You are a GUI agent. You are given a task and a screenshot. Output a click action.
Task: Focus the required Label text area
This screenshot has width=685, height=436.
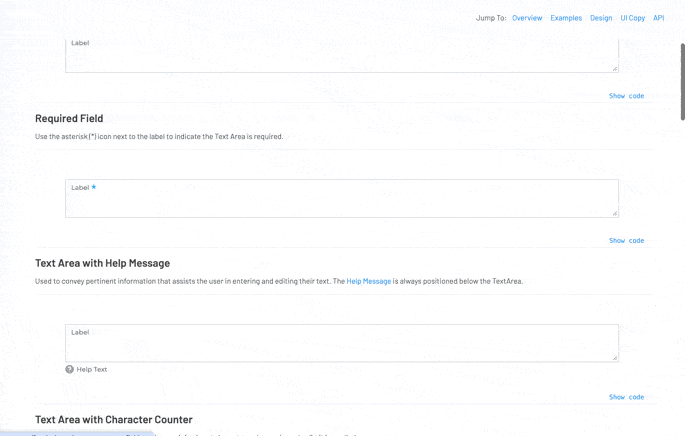point(342,198)
